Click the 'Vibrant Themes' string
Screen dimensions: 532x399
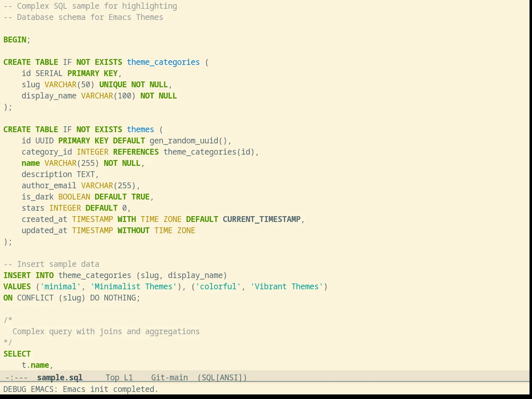click(x=287, y=286)
